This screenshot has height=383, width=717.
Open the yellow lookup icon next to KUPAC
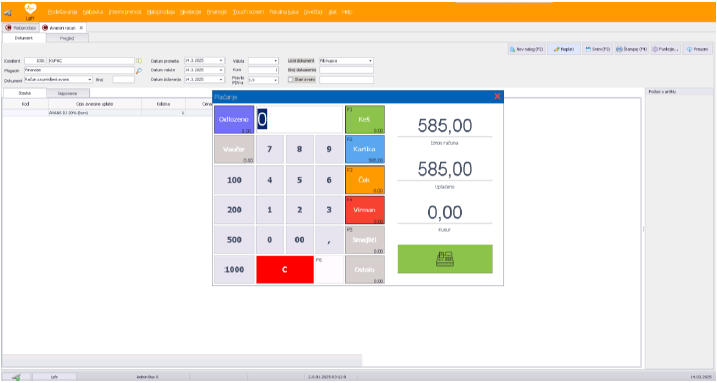tap(139, 61)
